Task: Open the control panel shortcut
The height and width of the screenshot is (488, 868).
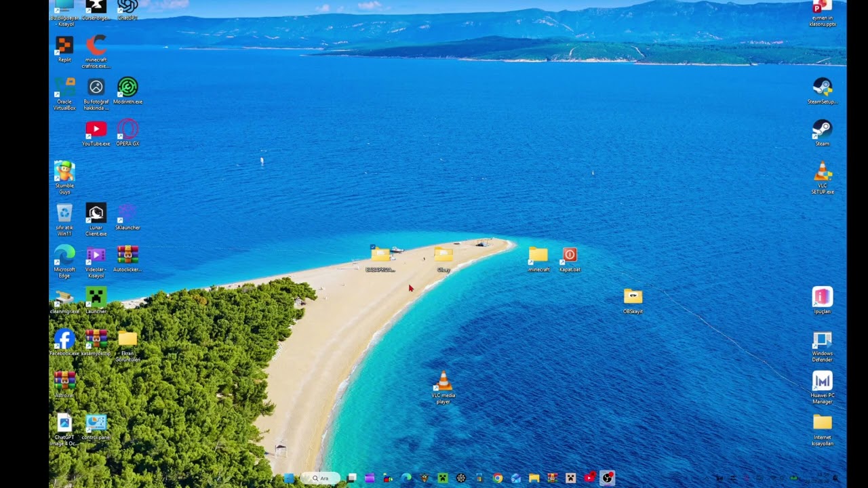Action: [x=96, y=427]
